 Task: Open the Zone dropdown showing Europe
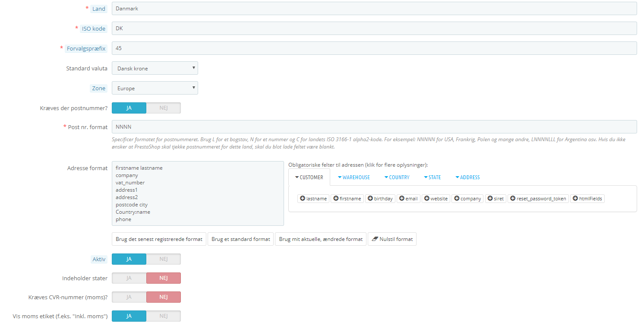point(155,88)
